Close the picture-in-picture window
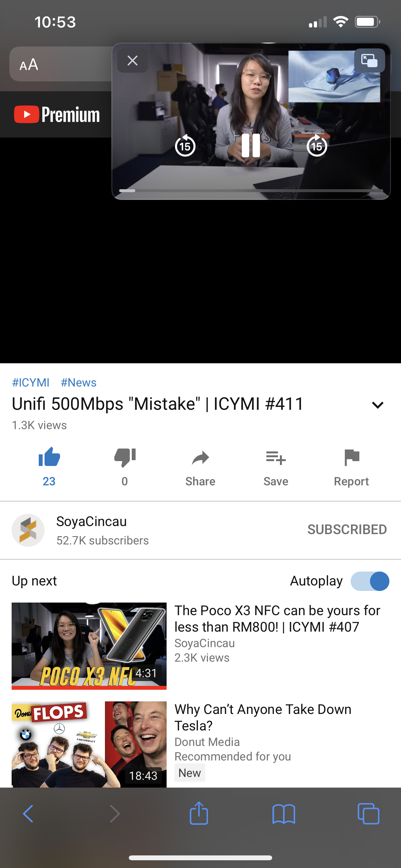The width and height of the screenshot is (401, 868). pyautogui.click(x=132, y=61)
